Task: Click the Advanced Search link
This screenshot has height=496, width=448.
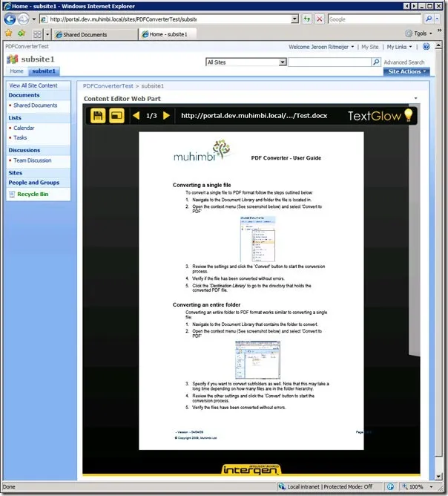Action: pyautogui.click(x=404, y=62)
